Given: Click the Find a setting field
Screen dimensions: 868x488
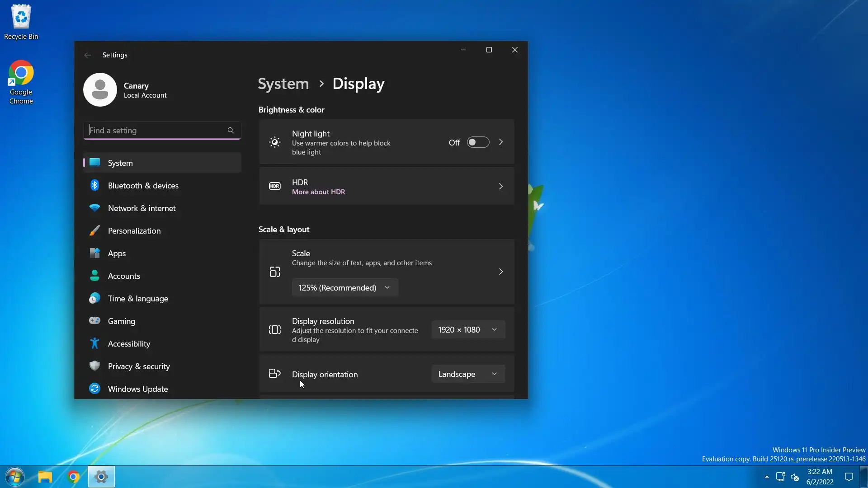Looking at the screenshot, I should pos(156,131).
